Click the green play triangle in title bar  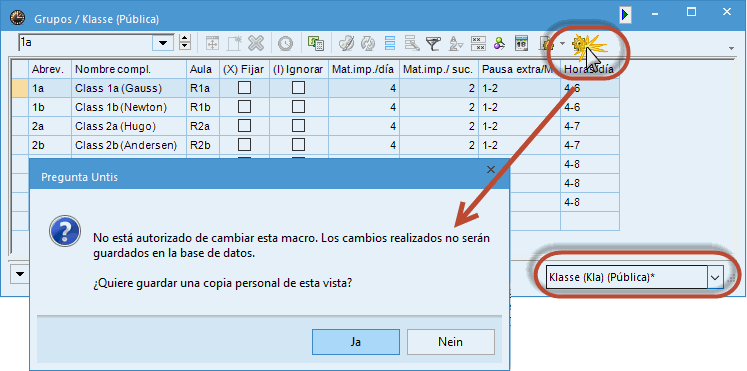click(626, 15)
